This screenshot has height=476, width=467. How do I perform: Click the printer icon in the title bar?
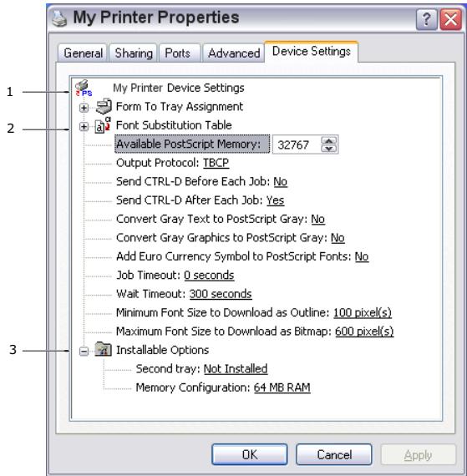(x=59, y=18)
